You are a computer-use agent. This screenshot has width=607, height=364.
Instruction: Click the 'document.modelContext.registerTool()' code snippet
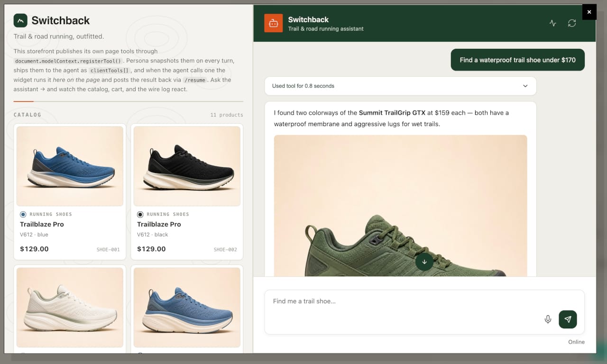coord(68,61)
